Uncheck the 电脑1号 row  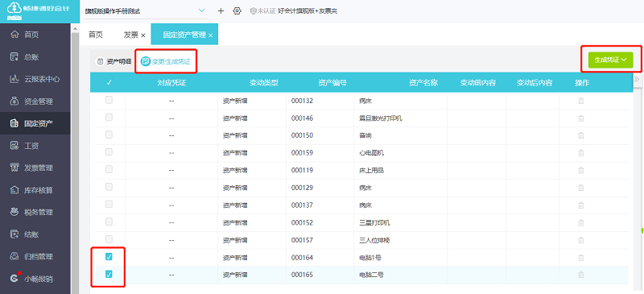pos(109,257)
